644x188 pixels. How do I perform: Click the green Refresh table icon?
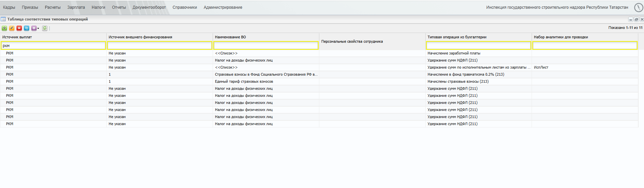coord(45,28)
